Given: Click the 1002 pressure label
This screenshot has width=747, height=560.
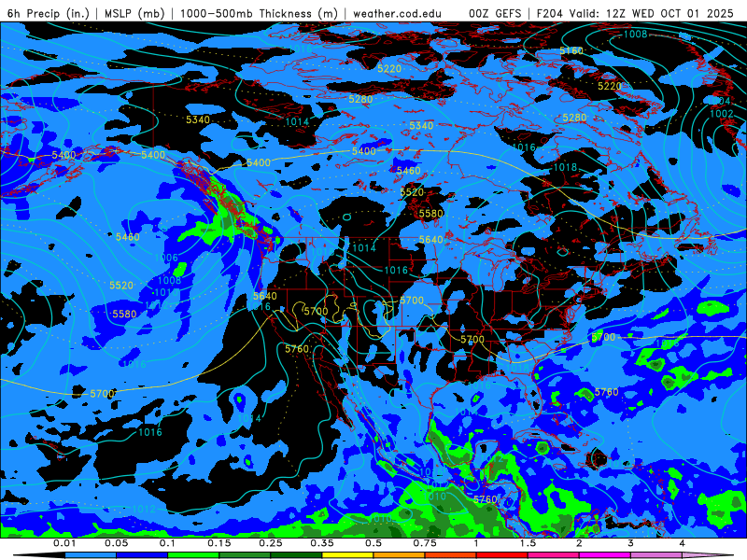Looking at the screenshot, I should pos(722,113).
